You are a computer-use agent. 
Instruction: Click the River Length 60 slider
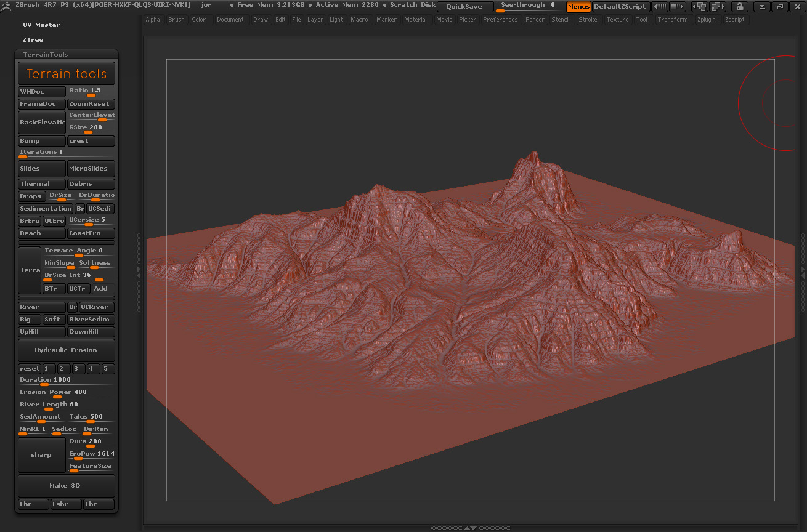67,406
